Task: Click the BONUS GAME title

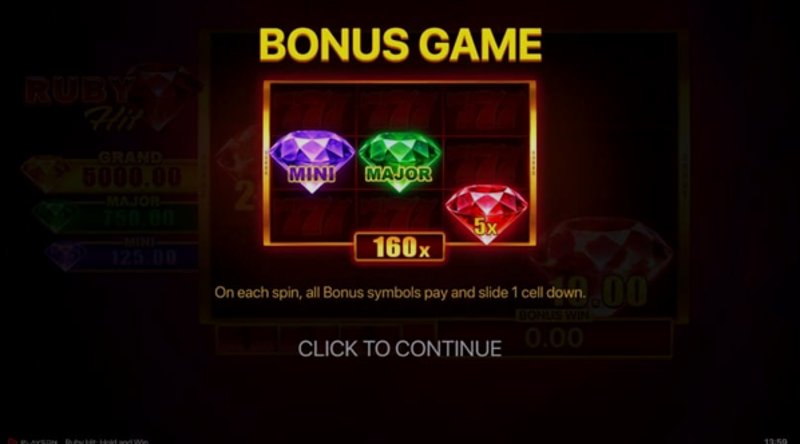Action: pyautogui.click(x=401, y=44)
